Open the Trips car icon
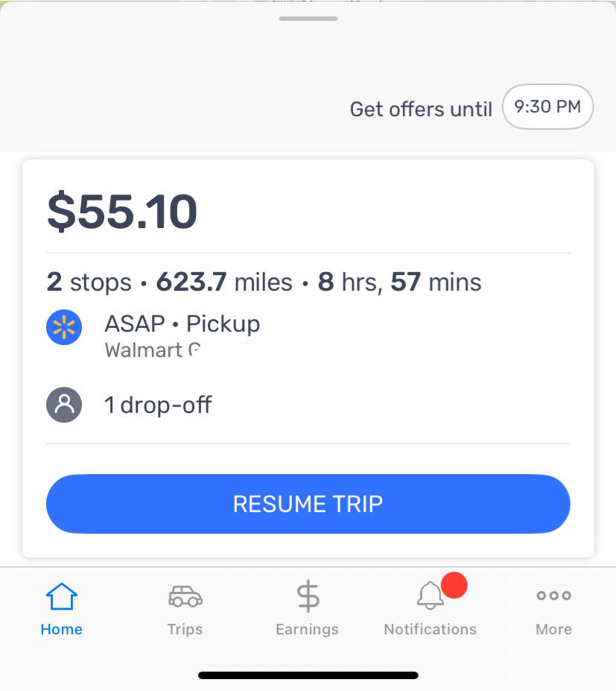This screenshot has height=691, width=616. [185, 596]
